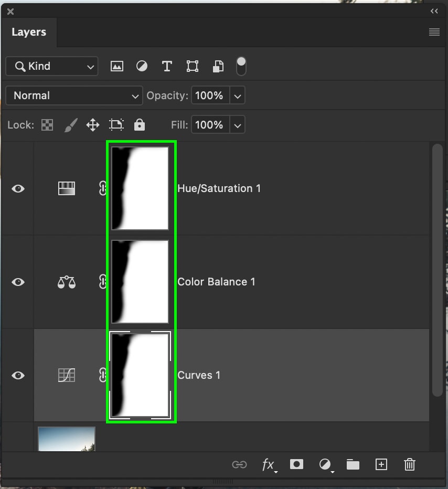Collapse panel with double-arrow icon
Image resolution: width=448 pixels, height=489 pixels.
(x=434, y=11)
